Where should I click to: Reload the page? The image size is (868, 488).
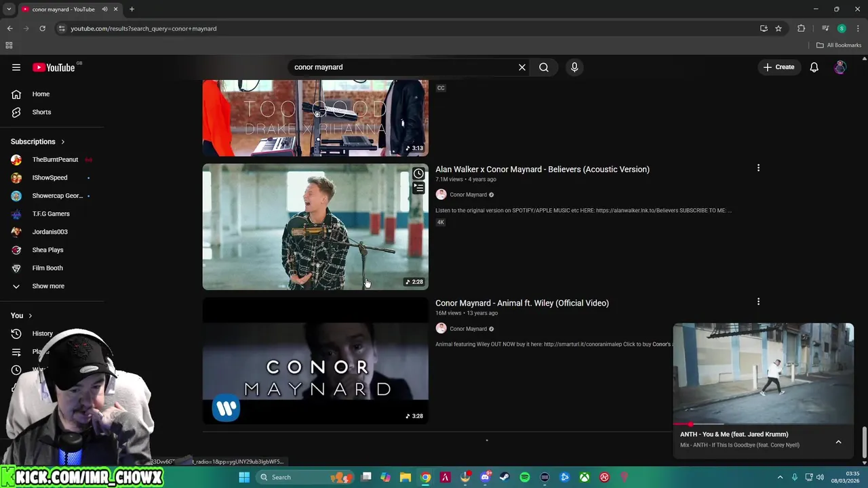[42, 28]
